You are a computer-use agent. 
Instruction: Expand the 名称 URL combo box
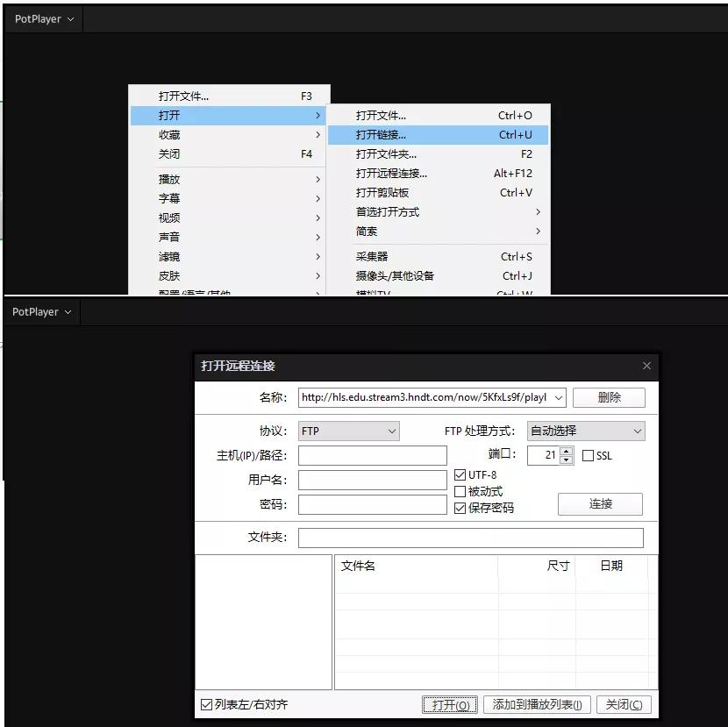(559, 397)
